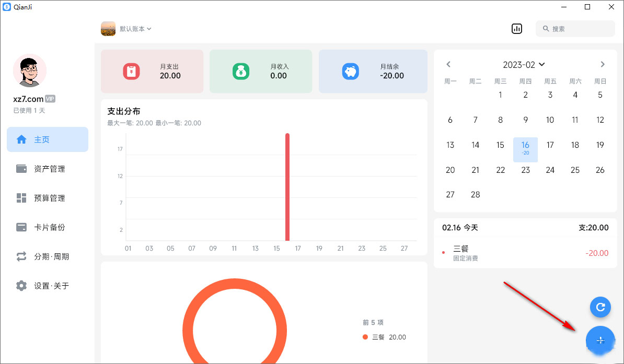Click the xz7.com username
Screen dimensions: 624x364
pos(28,99)
